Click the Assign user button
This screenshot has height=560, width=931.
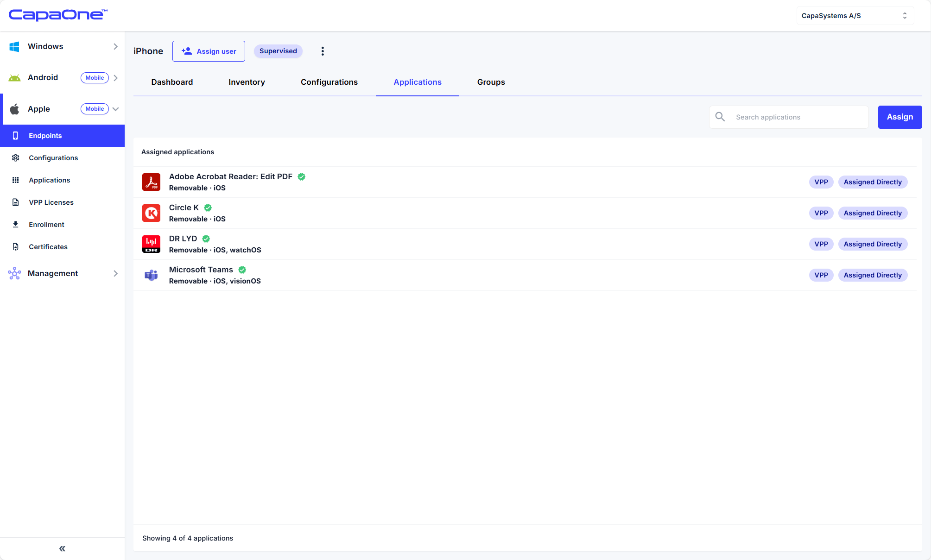(x=209, y=51)
